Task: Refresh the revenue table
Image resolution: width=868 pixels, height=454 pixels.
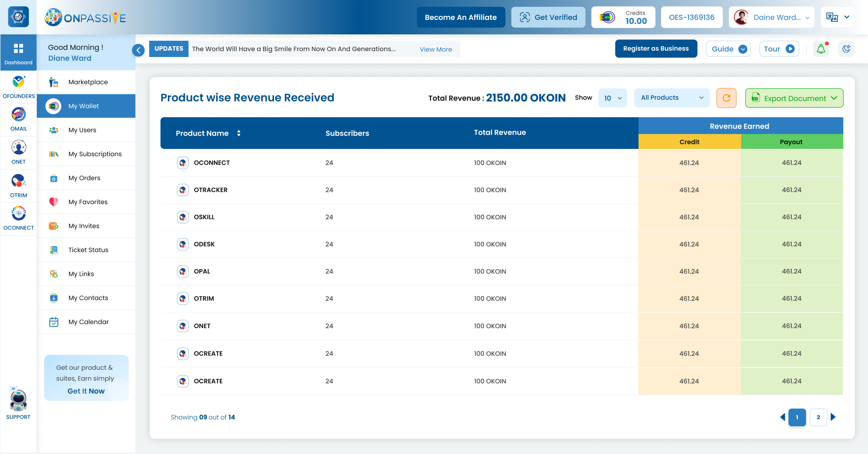Action: pyautogui.click(x=726, y=98)
